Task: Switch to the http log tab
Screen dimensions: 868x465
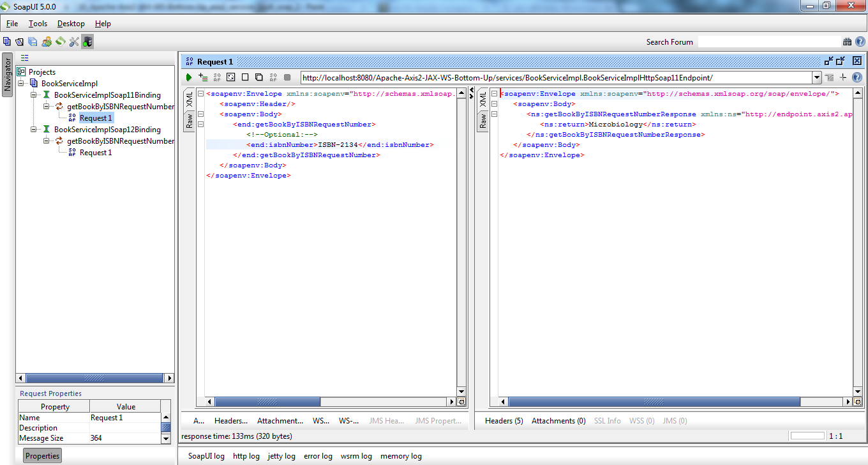Action: tap(246, 456)
